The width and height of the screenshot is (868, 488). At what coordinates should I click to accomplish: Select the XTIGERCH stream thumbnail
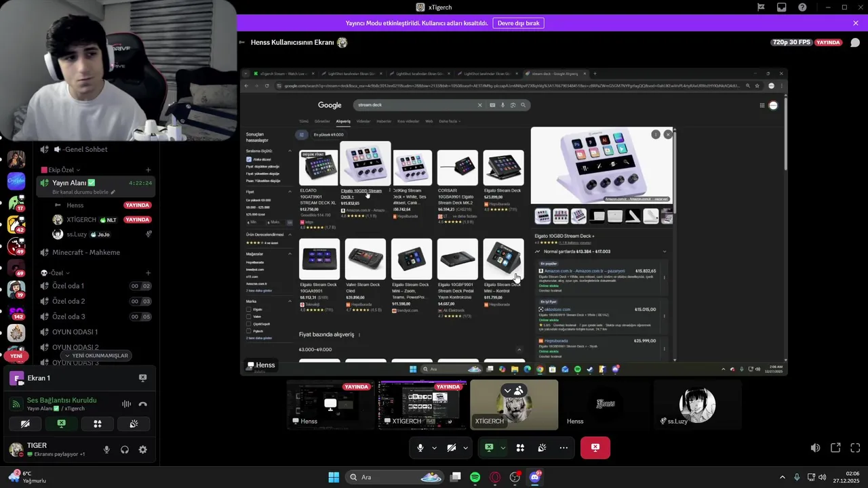tap(422, 405)
